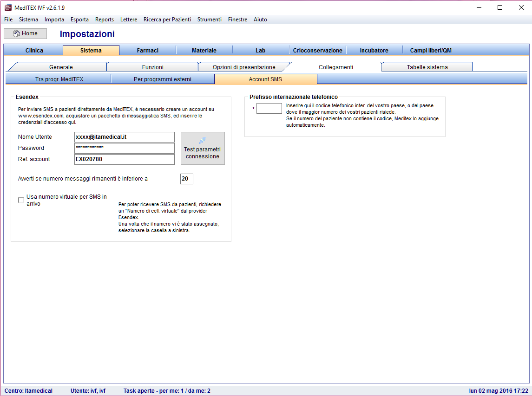Open Opzioni di presentazione sub-tab
This screenshot has width=532, height=396.
click(x=244, y=67)
